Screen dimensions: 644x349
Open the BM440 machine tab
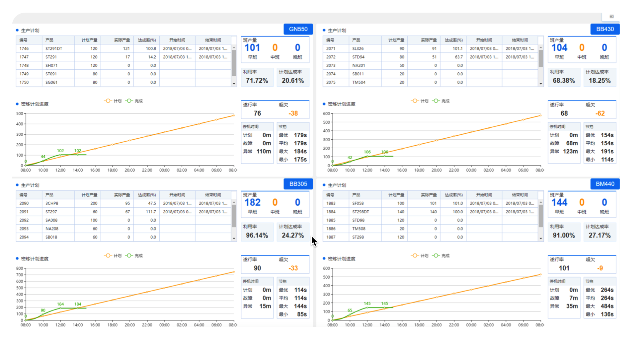[605, 184]
